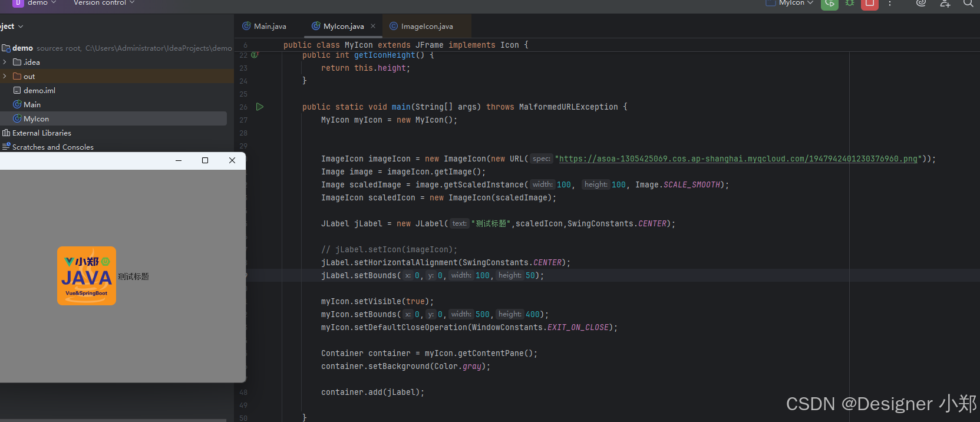Open Code With Me add-user icon
This screenshot has width=980, height=422.
click(945, 3)
